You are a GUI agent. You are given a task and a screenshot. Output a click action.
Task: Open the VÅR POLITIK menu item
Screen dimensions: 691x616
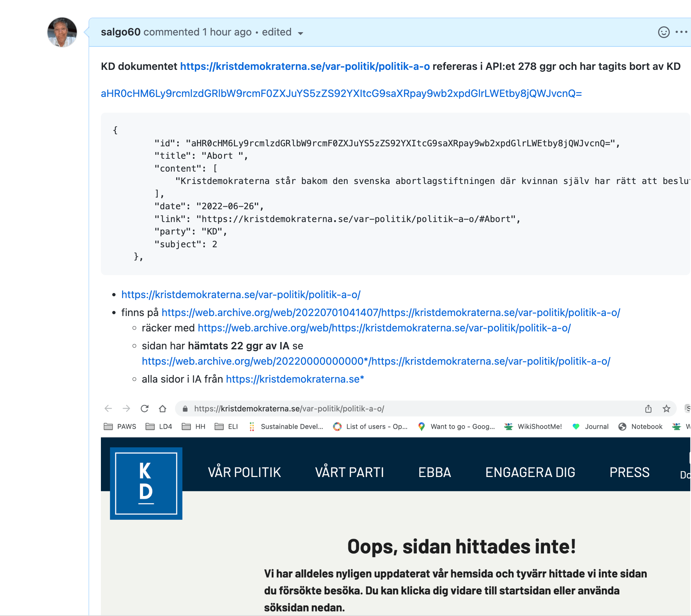(x=244, y=472)
